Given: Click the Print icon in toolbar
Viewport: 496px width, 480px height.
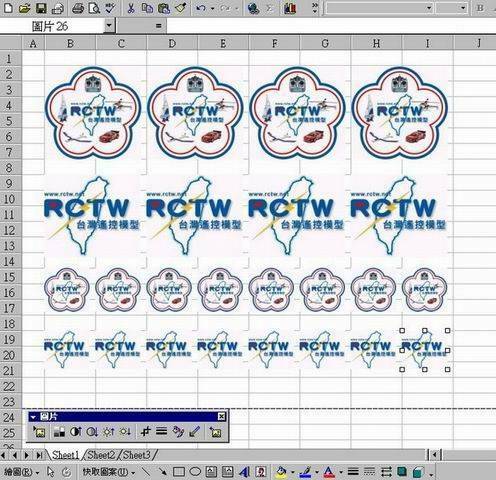Looking at the screenshot, I should pyautogui.click(x=78, y=8).
